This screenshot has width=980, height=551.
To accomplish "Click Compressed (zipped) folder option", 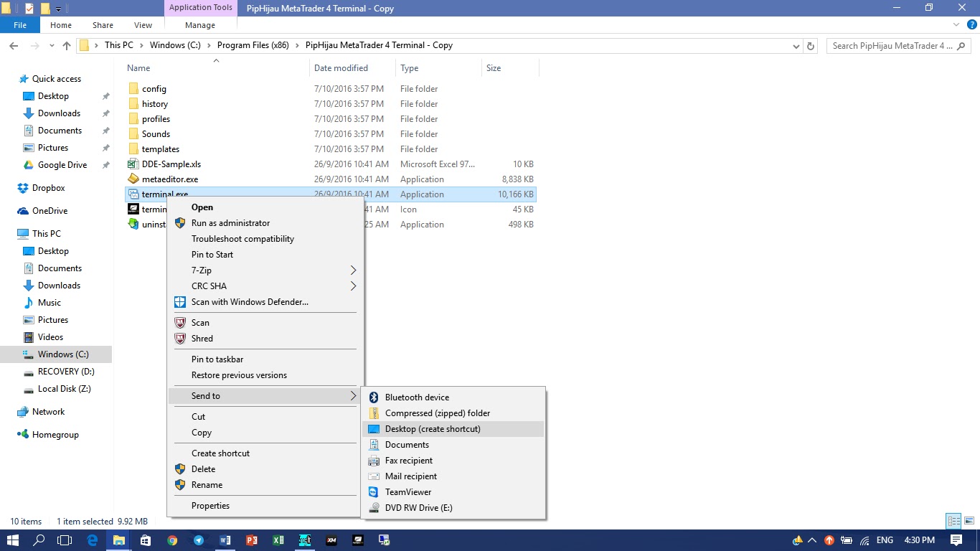I will pyautogui.click(x=453, y=413).
